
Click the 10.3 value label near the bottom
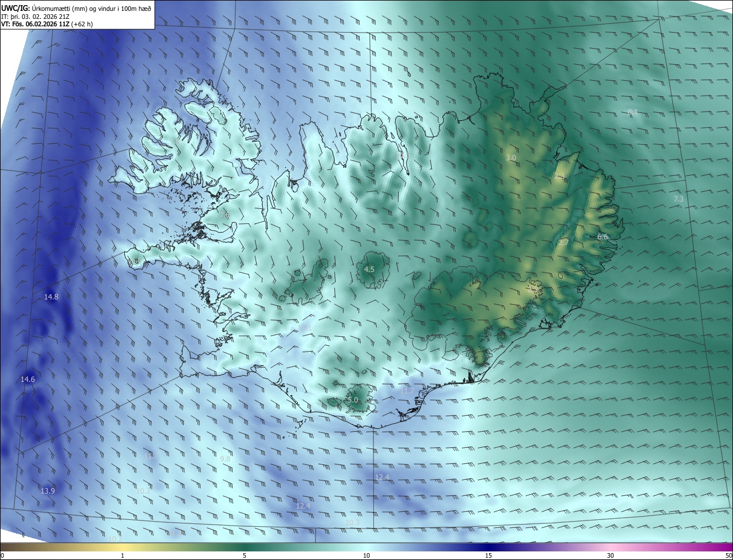point(352,522)
